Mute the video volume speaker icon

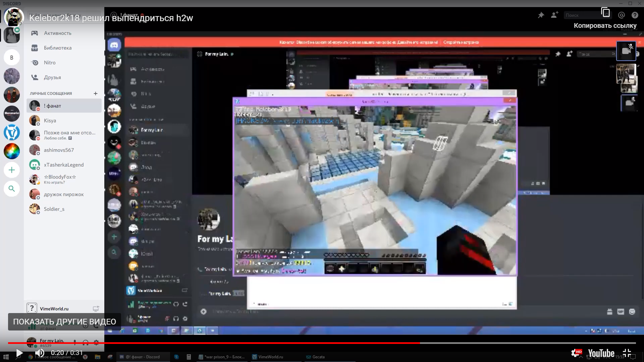(x=40, y=353)
